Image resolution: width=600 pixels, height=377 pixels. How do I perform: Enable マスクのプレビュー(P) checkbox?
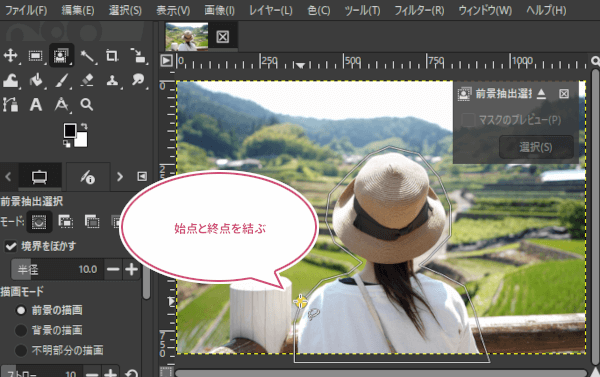tap(468, 120)
